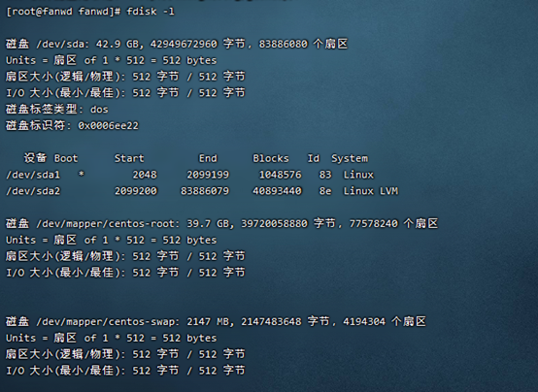Click the sector count 4194304

364,322
